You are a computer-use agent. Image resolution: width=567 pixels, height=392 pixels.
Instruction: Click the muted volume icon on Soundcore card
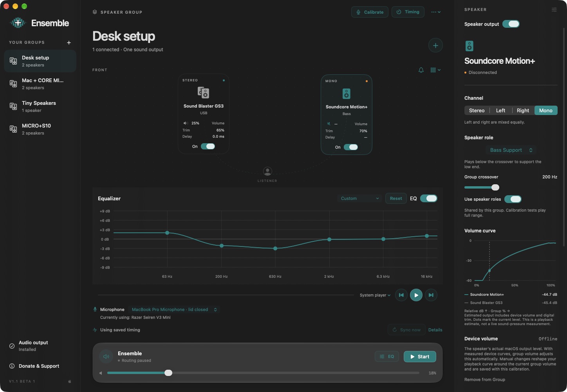pyautogui.click(x=329, y=124)
